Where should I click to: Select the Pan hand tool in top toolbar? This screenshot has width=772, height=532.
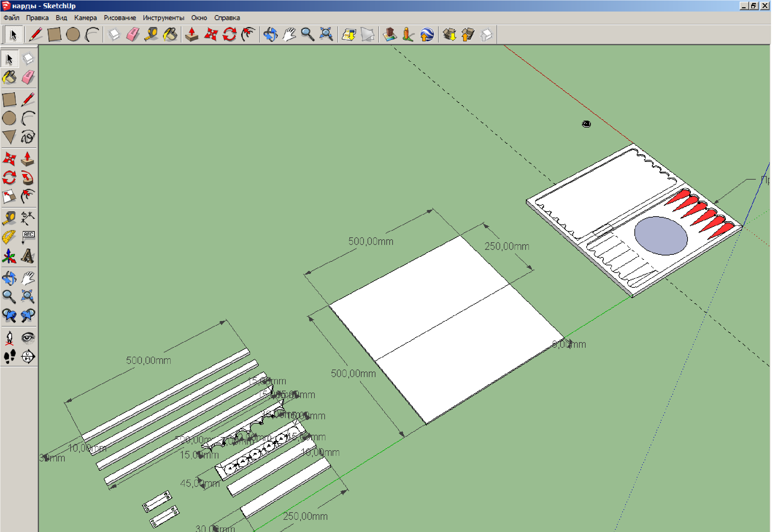pyautogui.click(x=289, y=34)
